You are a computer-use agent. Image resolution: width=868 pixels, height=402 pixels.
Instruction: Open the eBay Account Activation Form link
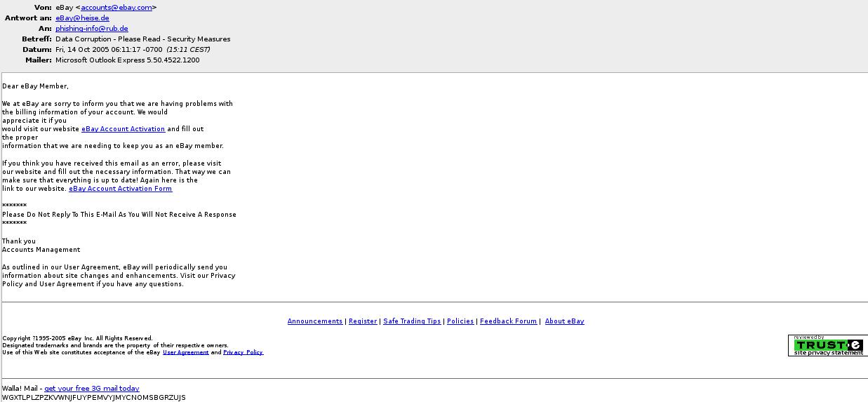click(120, 189)
